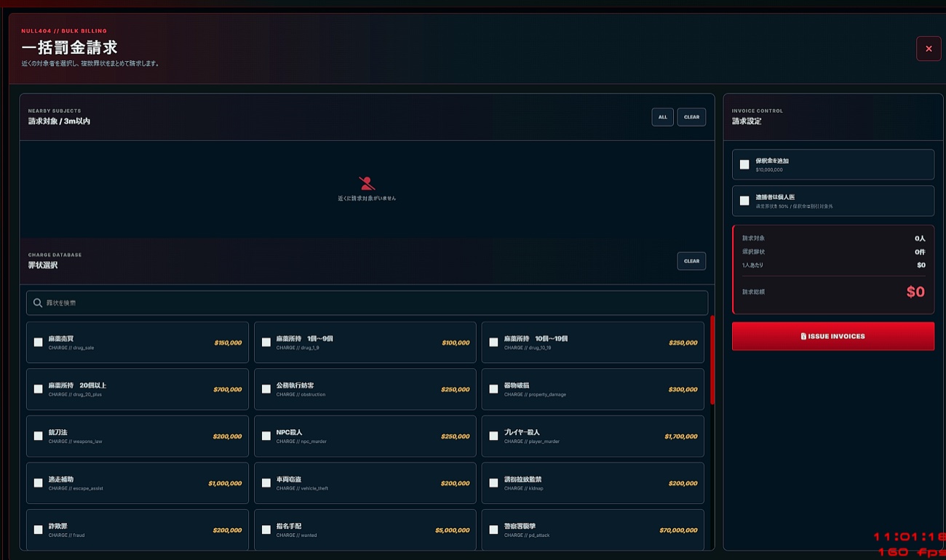This screenshot has height=560, width=946.
Task: Click the $1,700,000 fine amount
Action: click(x=680, y=436)
